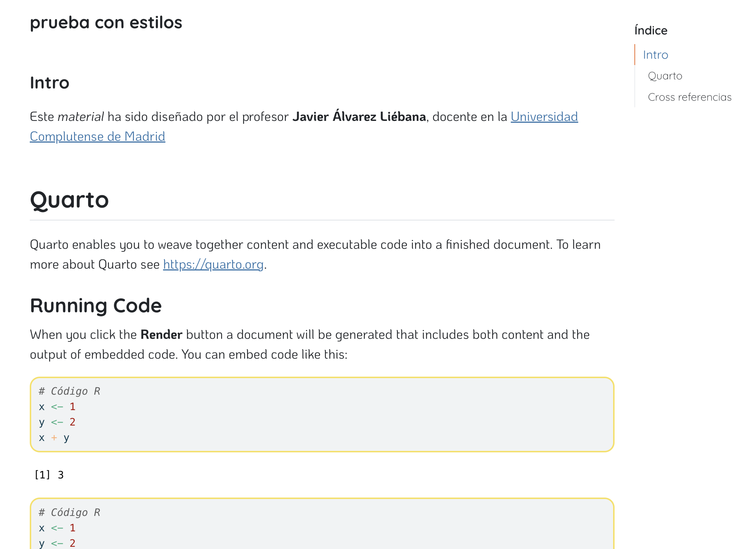
Task: Click the paragraph starting "Quarto enables you"
Action: [x=315, y=245]
